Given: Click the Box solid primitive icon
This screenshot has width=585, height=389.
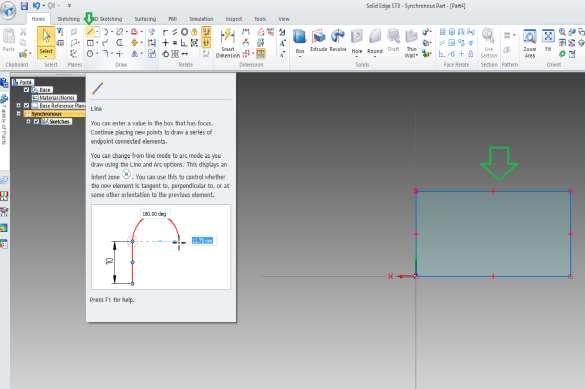Looking at the screenshot, I should [x=299, y=37].
